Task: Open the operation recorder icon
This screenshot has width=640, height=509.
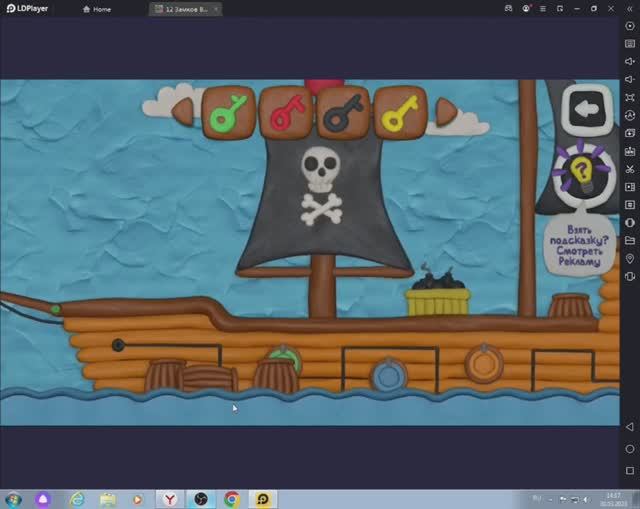Action: 630,115
